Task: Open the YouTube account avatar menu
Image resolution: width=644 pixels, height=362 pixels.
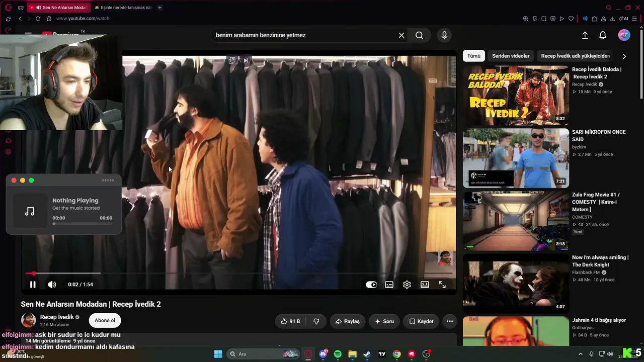Action: click(x=624, y=35)
